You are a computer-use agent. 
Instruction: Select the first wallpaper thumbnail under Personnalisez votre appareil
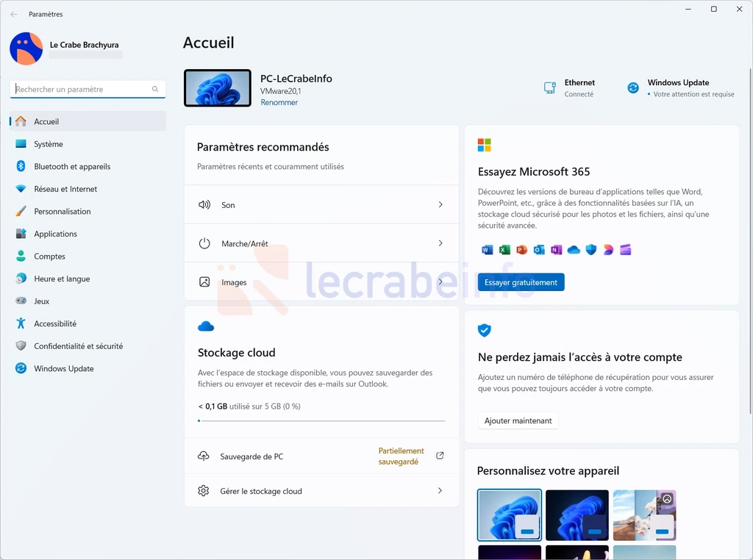pos(509,514)
